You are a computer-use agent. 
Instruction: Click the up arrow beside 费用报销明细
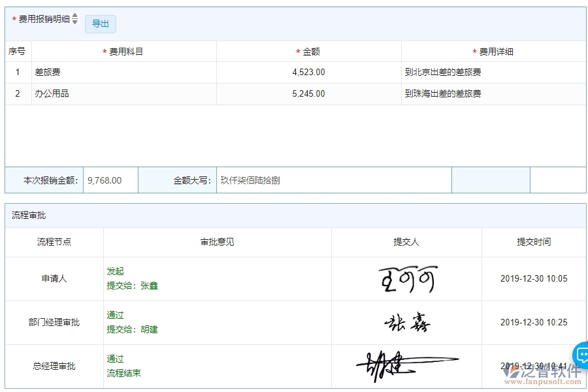pyautogui.click(x=74, y=16)
